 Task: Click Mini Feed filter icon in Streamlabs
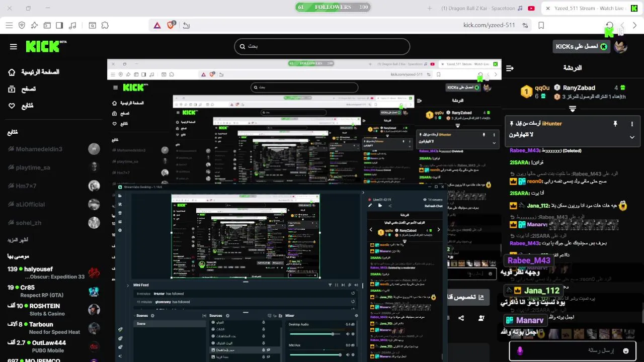pyautogui.click(x=330, y=285)
